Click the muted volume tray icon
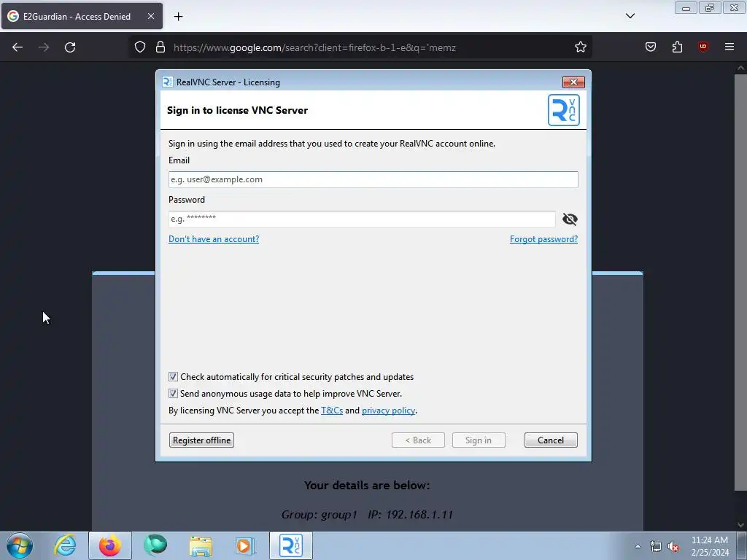This screenshot has height=560, width=747. (x=673, y=547)
